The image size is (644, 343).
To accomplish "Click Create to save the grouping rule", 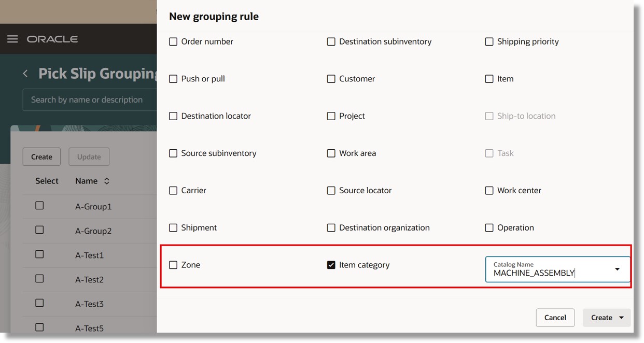I will coord(600,318).
